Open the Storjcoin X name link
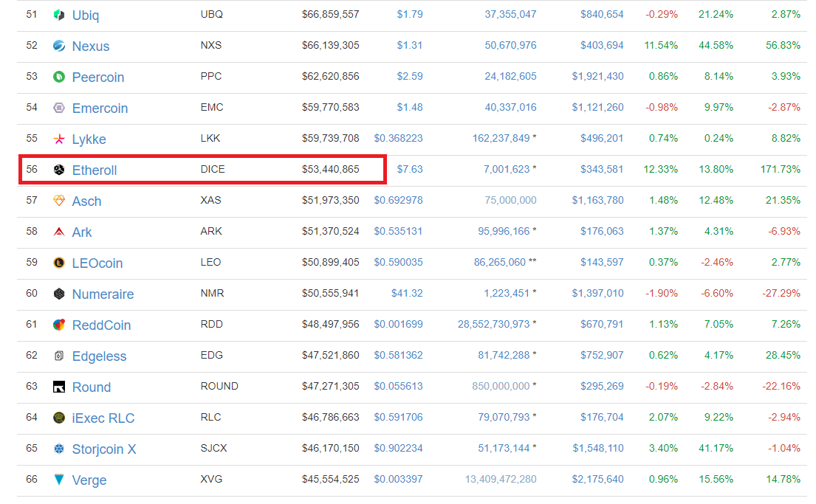 coord(104,449)
